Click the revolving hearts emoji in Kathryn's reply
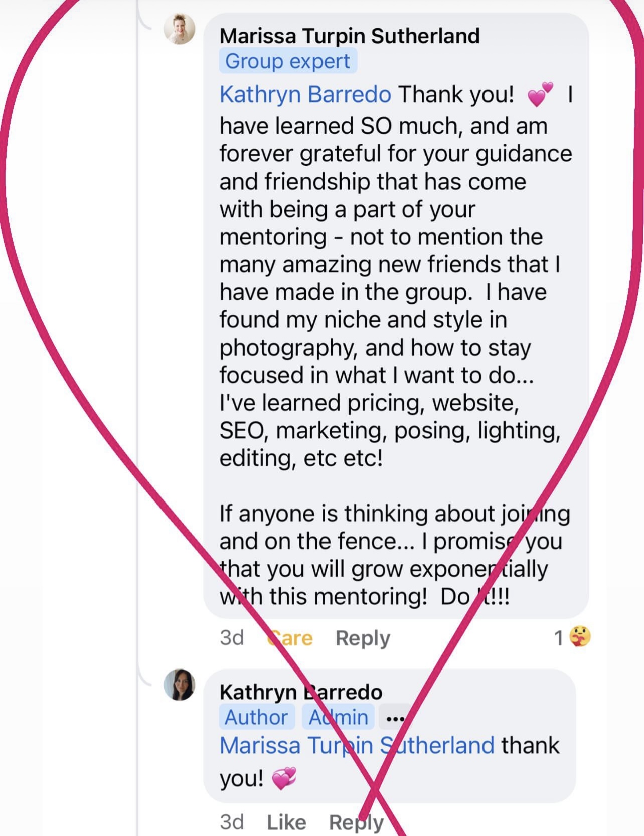Image resolution: width=644 pixels, height=836 pixels. point(284,778)
